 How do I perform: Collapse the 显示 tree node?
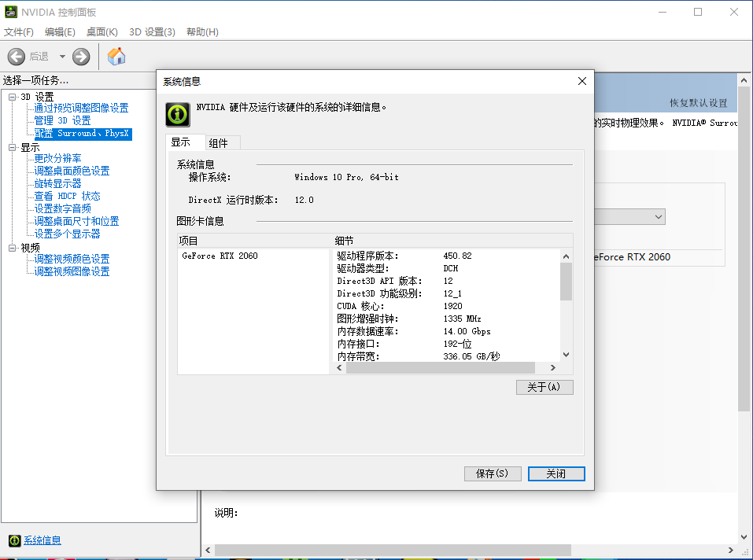[x=13, y=147]
